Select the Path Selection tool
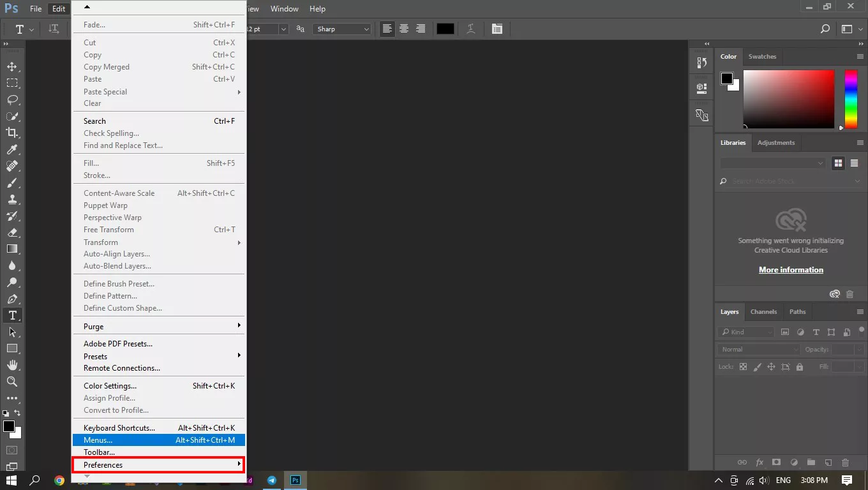This screenshot has width=868, height=490. 12,332
